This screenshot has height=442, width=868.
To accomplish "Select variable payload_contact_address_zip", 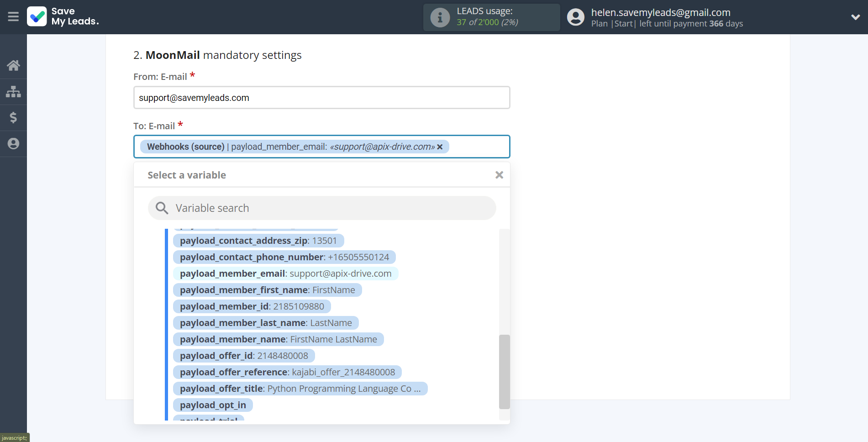I will coord(258,241).
